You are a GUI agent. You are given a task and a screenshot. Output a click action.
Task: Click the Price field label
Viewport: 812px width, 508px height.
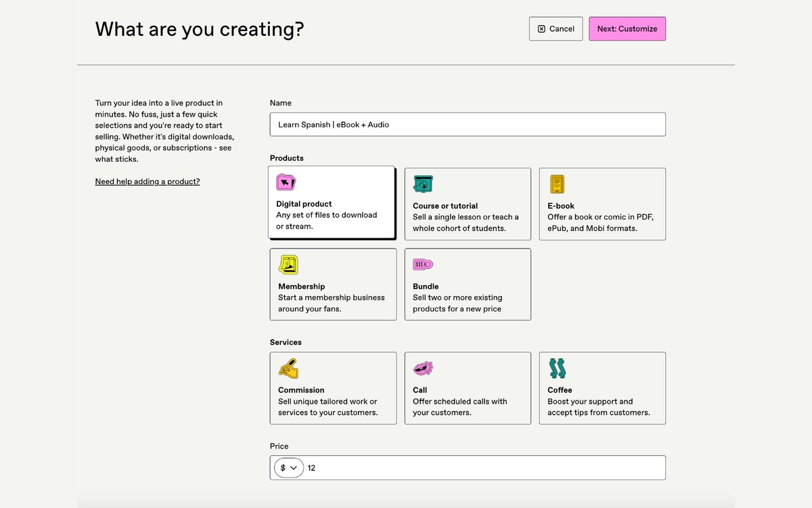point(279,446)
